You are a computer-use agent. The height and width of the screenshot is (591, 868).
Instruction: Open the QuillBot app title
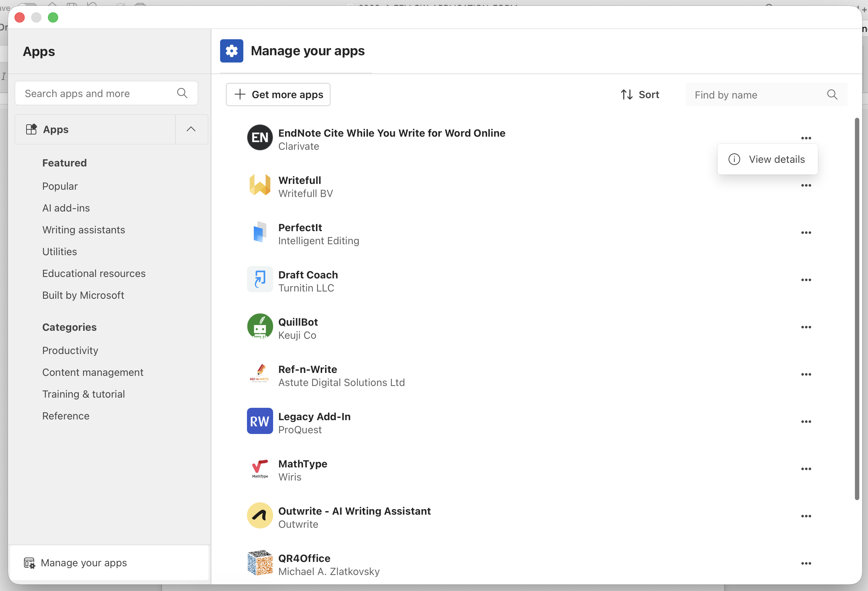[x=298, y=322]
